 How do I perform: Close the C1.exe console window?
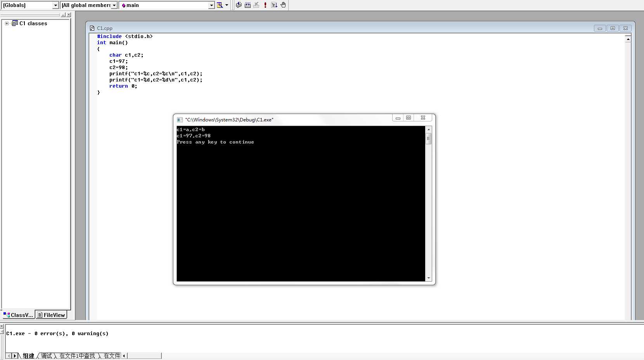pos(423,118)
